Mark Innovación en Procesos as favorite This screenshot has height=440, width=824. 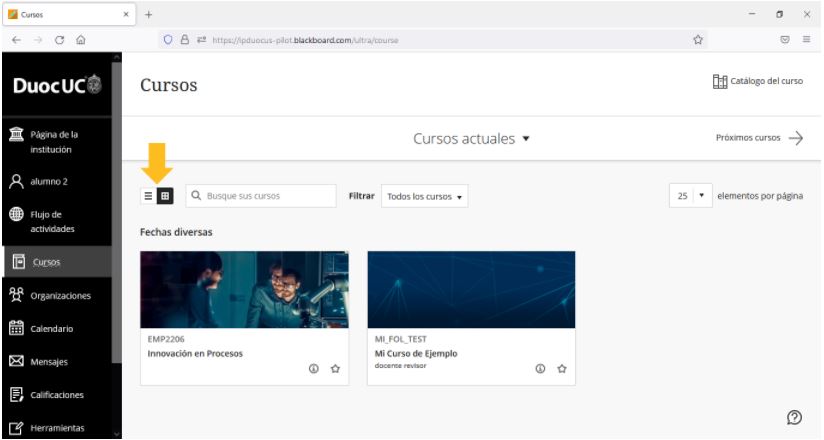click(x=335, y=369)
